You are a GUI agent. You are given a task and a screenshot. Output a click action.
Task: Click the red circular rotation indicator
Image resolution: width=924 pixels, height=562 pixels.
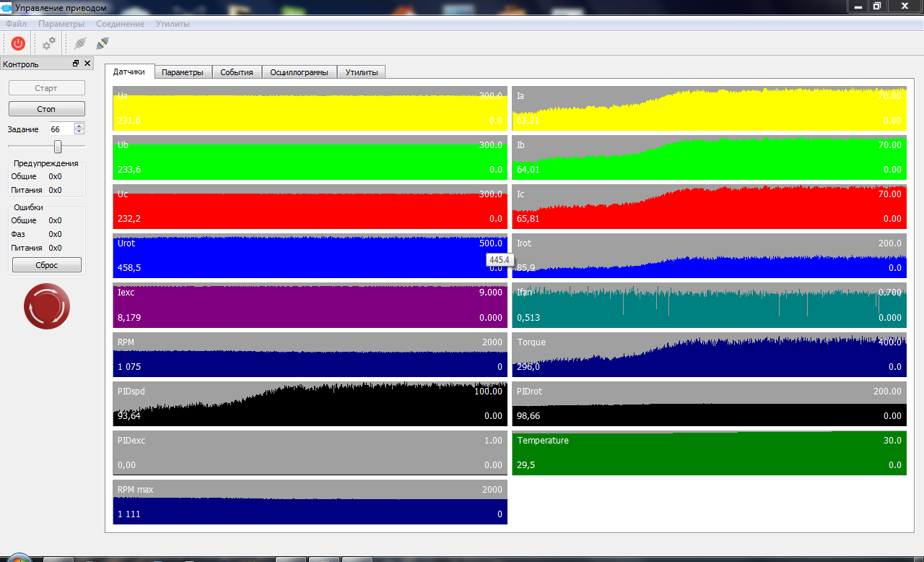click(x=47, y=306)
